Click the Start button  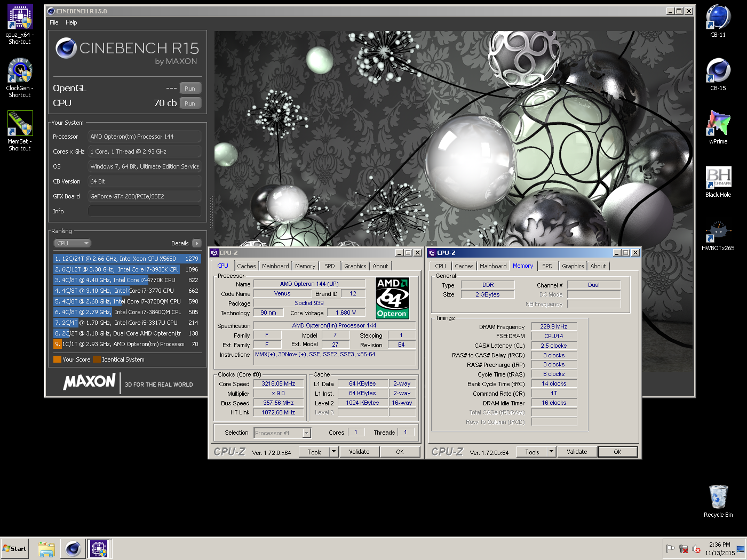pos(15,549)
